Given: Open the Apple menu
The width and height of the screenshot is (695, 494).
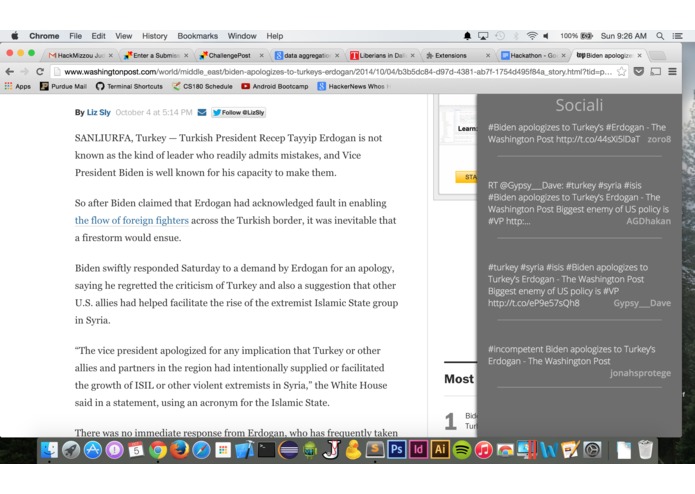Looking at the screenshot, I should pos(15,36).
